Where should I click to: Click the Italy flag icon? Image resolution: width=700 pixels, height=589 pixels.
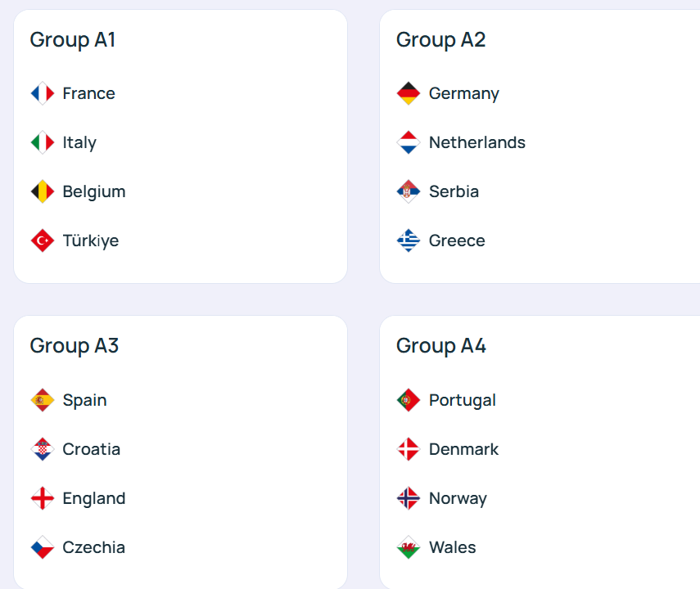(43, 142)
